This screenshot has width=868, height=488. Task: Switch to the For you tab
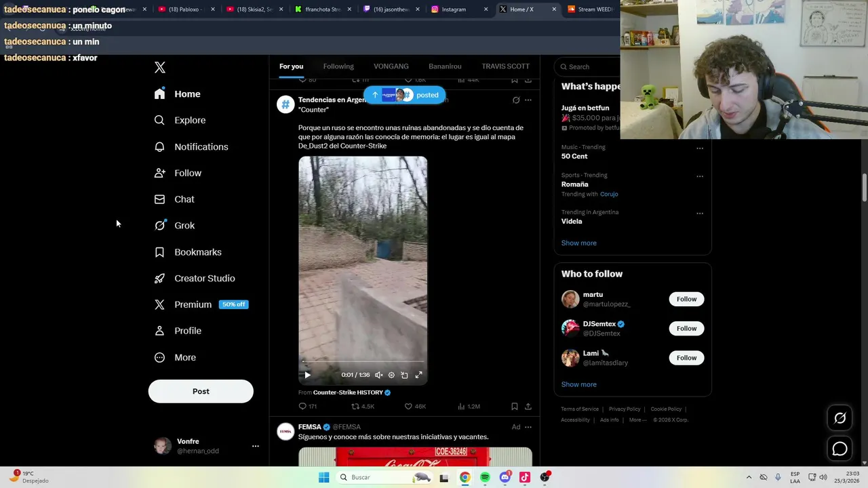[291, 66]
